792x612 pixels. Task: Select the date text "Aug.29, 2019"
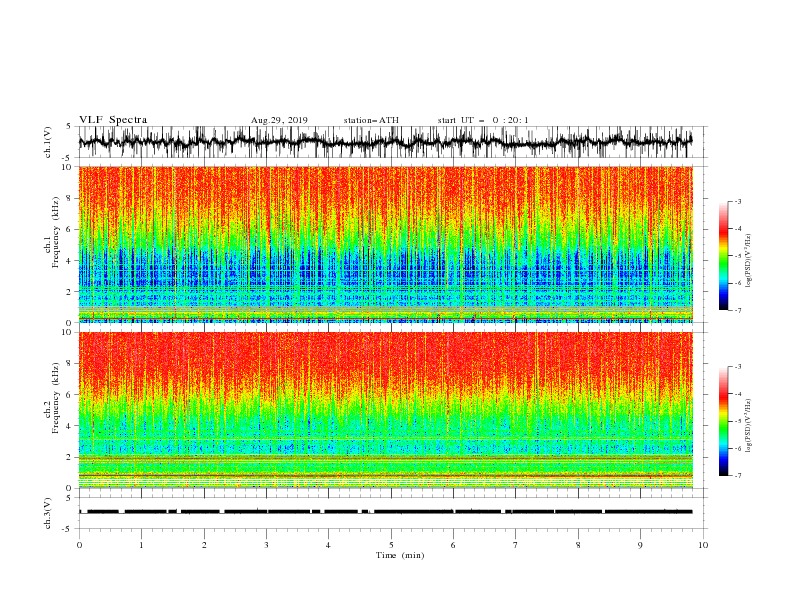click(x=279, y=120)
